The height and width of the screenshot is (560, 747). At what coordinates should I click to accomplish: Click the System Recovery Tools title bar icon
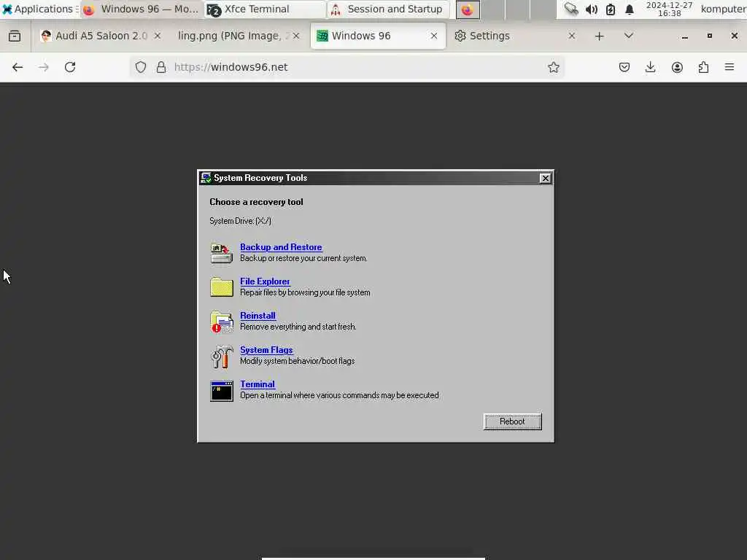pos(206,178)
